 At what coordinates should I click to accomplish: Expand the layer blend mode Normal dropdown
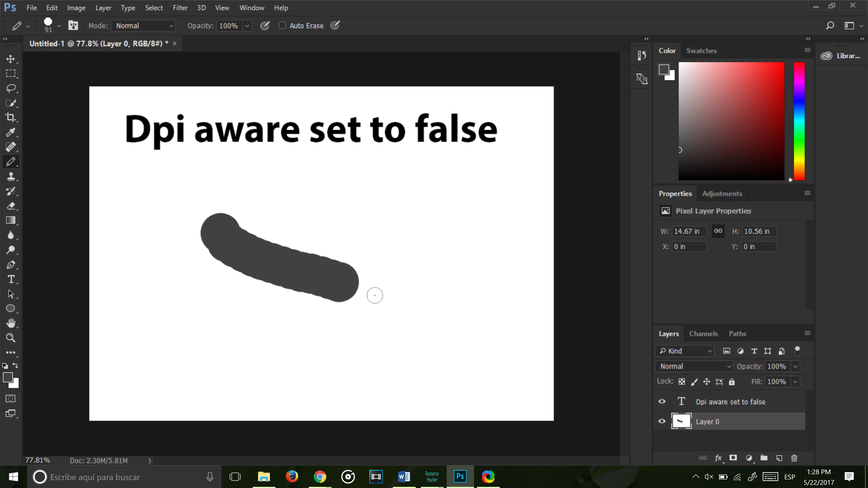coord(694,366)
